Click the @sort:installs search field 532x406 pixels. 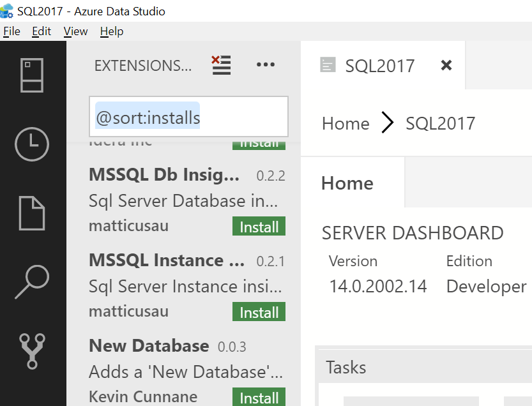coord(188,117)
